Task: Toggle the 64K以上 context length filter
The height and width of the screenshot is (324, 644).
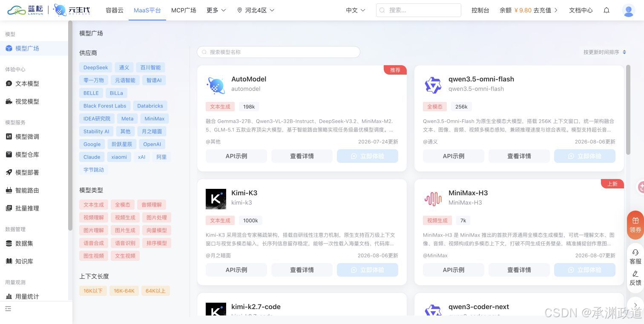Action: [155, 291]
